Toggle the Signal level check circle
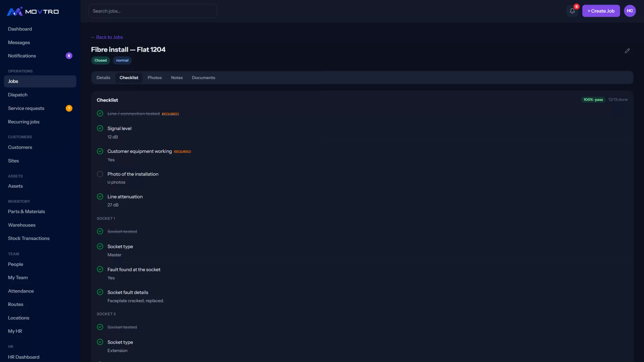This screenshot has width=644, height=362. coord(100,128)
